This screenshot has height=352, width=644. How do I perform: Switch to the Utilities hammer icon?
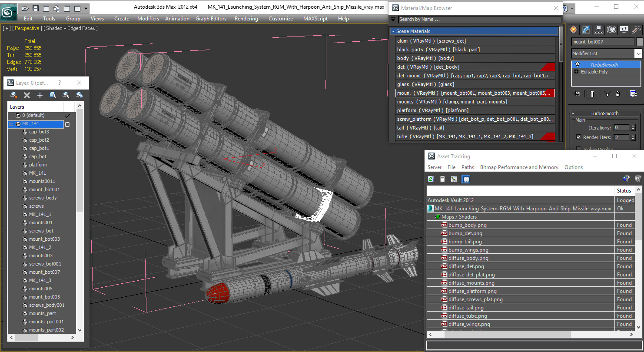click(637, 30)
